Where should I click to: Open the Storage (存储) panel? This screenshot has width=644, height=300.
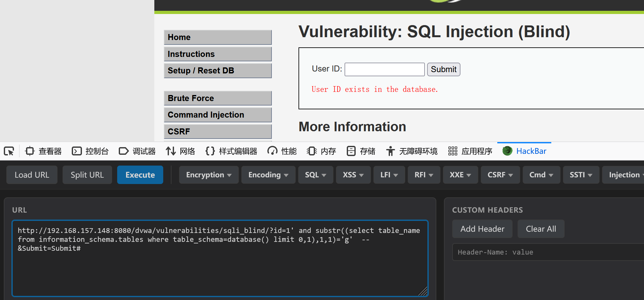coord(361,151)
